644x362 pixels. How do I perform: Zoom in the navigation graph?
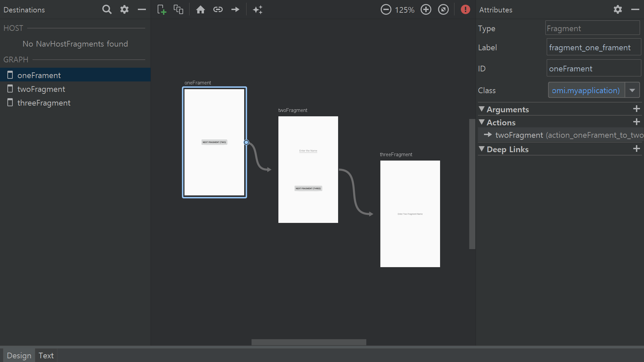pos(426,9)
